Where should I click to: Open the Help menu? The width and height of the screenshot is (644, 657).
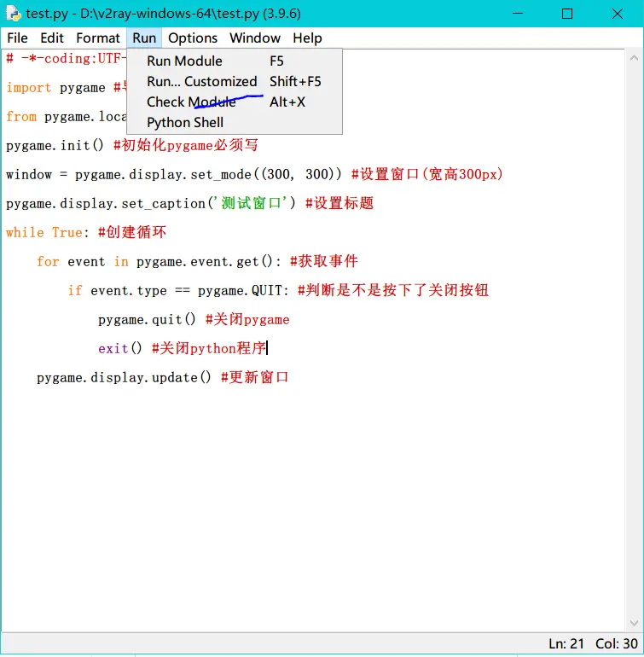point(307,38)
